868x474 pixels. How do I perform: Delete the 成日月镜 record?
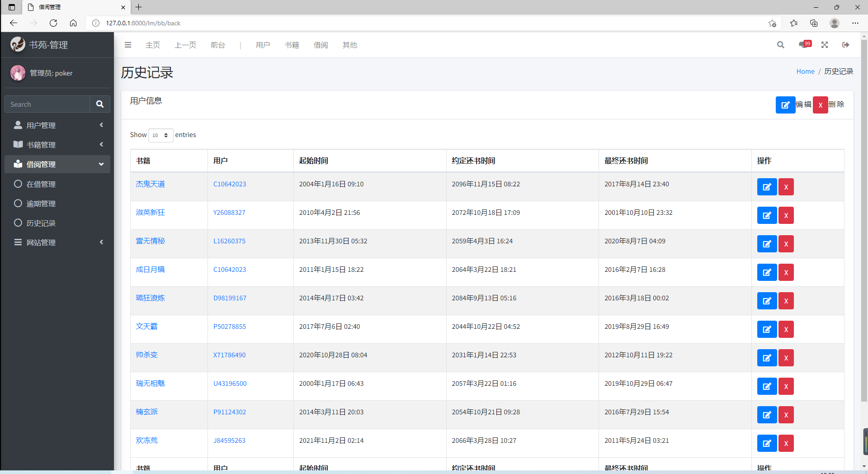(x=786, y=272)
